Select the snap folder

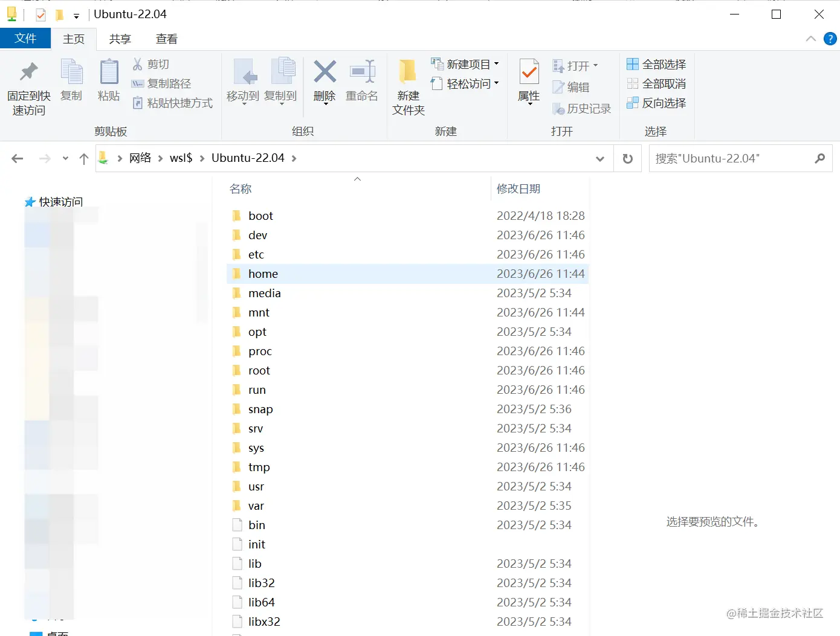tap(407, 409)
